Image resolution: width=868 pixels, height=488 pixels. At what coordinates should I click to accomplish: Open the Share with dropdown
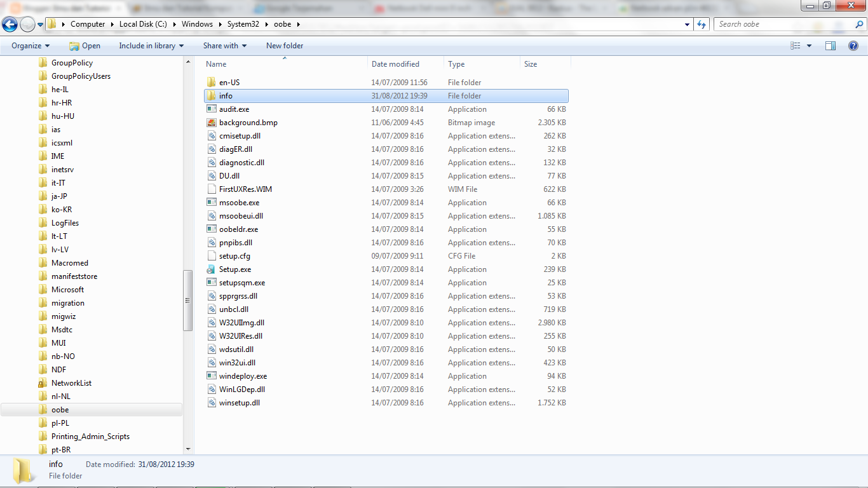tap(224, 45)
